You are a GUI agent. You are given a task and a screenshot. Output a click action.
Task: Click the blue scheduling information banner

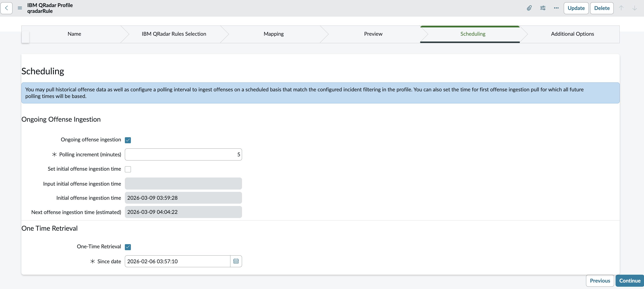tap(321, 93)
